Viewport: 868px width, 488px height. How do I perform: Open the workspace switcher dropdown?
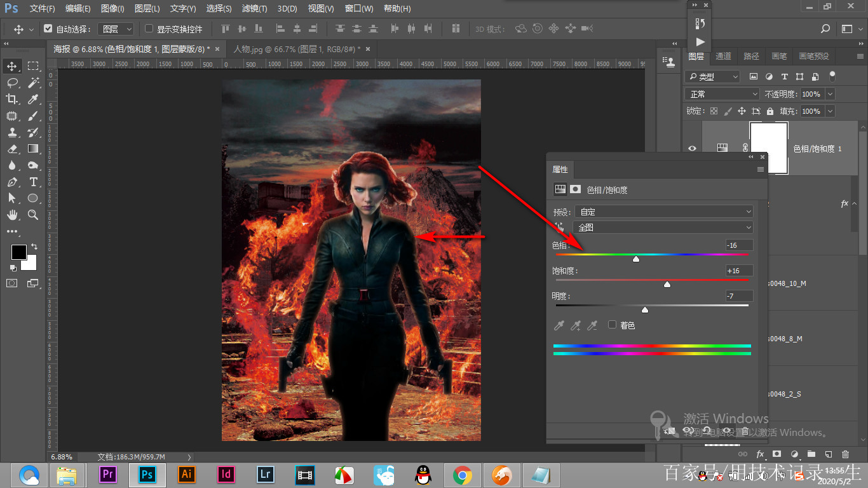(x=851, y=29)
